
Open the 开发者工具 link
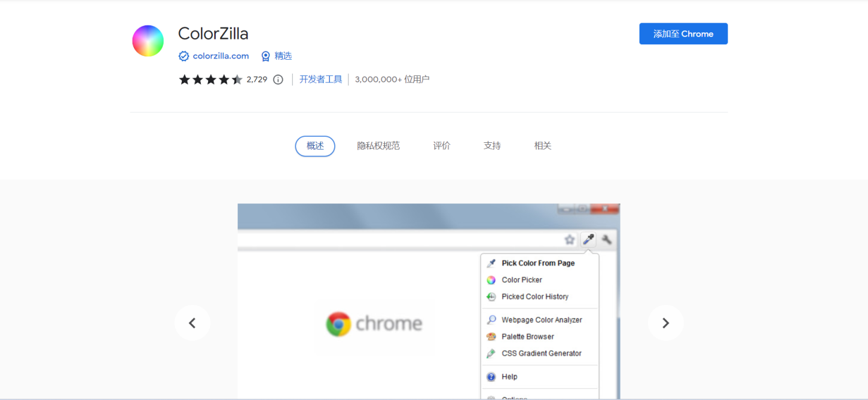[x=320, y=78]
